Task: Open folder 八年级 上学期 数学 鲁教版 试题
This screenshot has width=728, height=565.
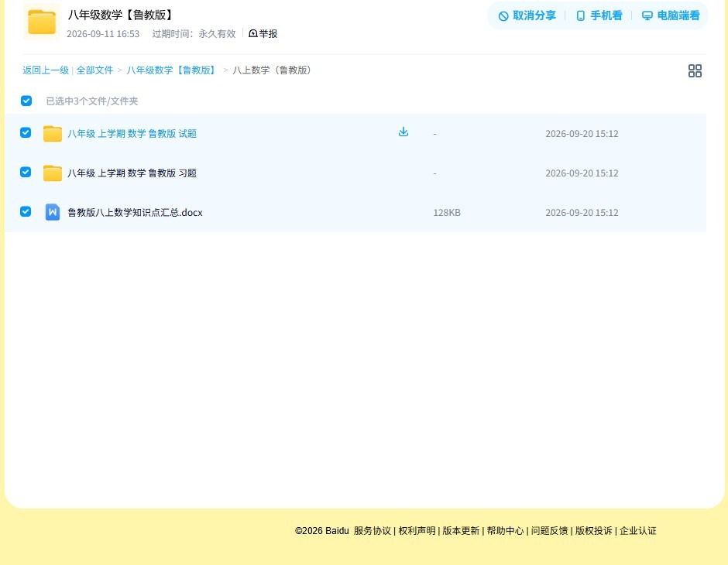Action: click(x=132, y=134)
